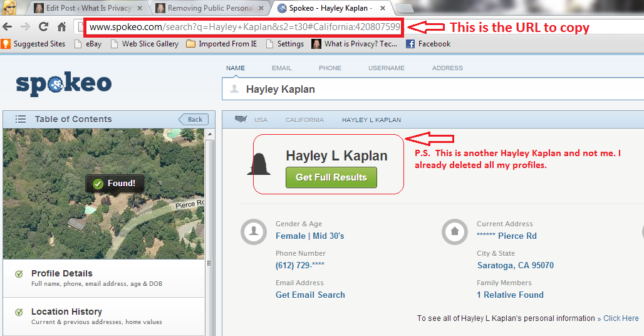Click the Back button in Table of Contents
The image size is (644, 336).
pyautogui.click(x=194, y=120)
